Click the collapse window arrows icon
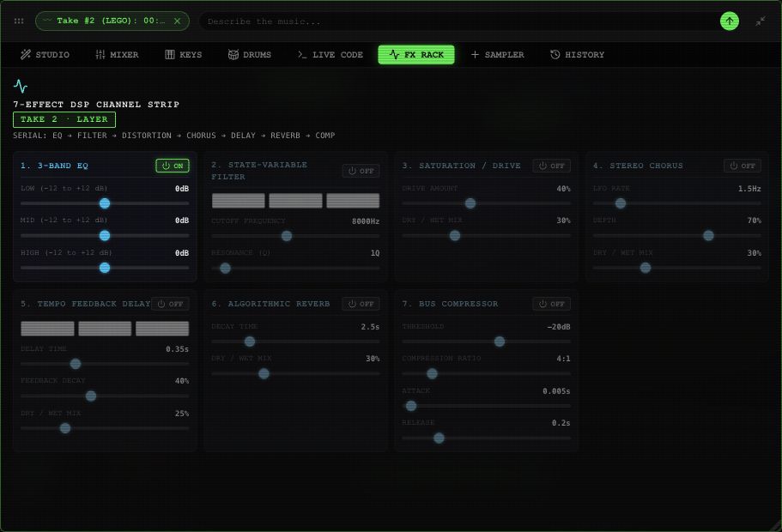 pyautogui.click(x=760, y=21)
